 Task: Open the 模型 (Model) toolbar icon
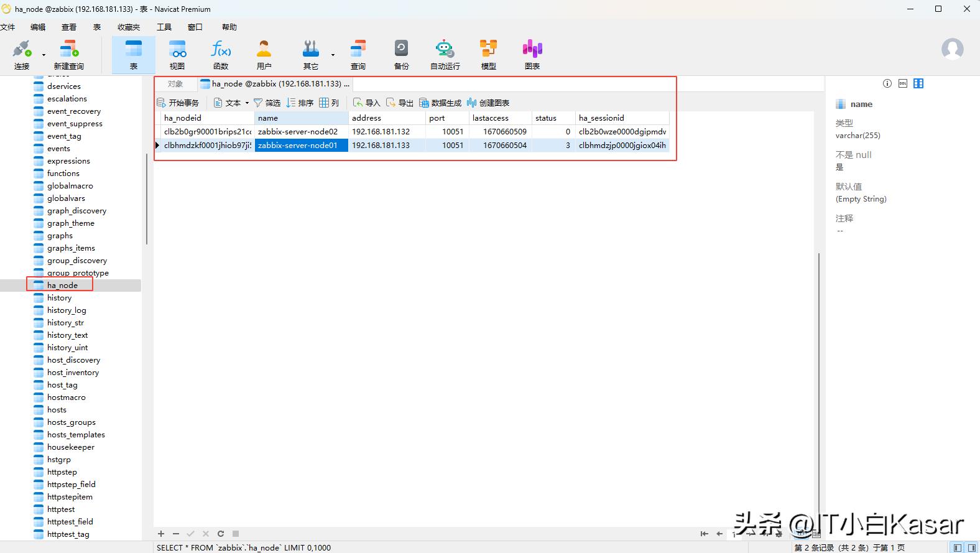[489, 55]
